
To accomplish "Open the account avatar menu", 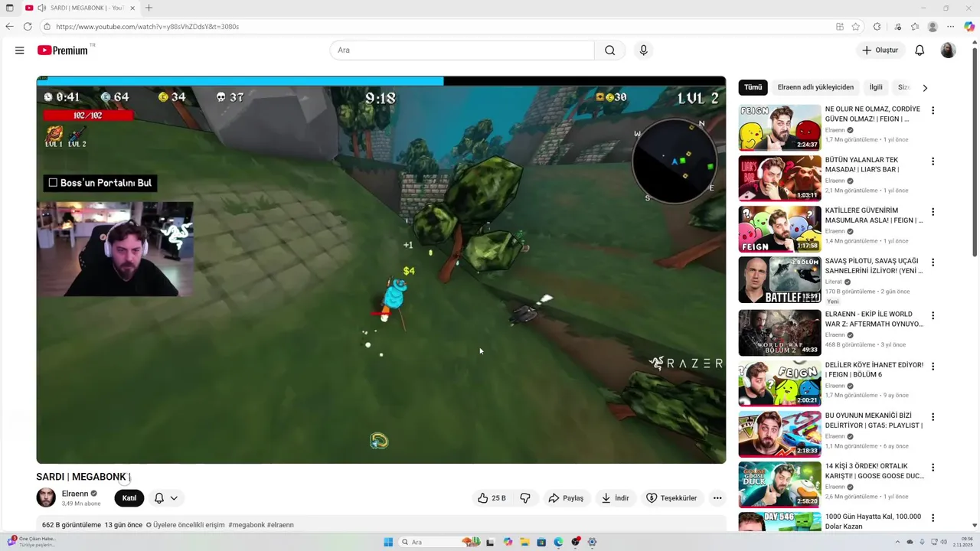I will coord(948,51).
